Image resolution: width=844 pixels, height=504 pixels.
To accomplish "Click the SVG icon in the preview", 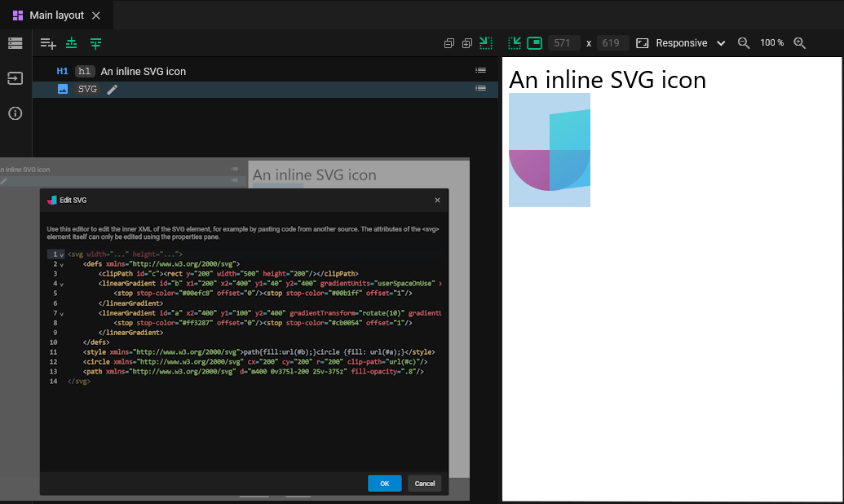I will pos(550,150).
